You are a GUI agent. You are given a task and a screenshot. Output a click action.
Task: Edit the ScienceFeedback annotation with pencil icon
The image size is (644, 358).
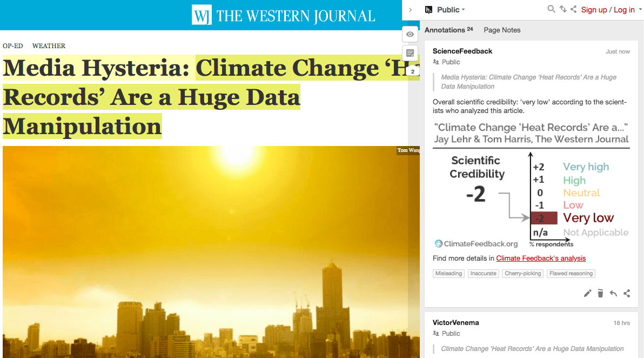click(x=588, y=293)
